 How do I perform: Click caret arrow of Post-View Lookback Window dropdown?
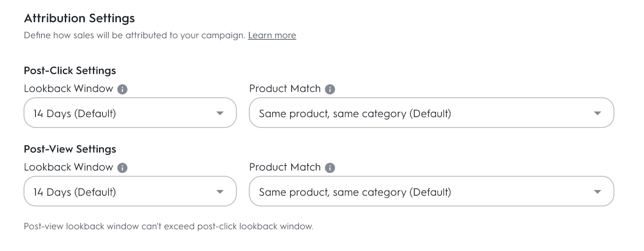pyautogui.click(x=220, y=192)
